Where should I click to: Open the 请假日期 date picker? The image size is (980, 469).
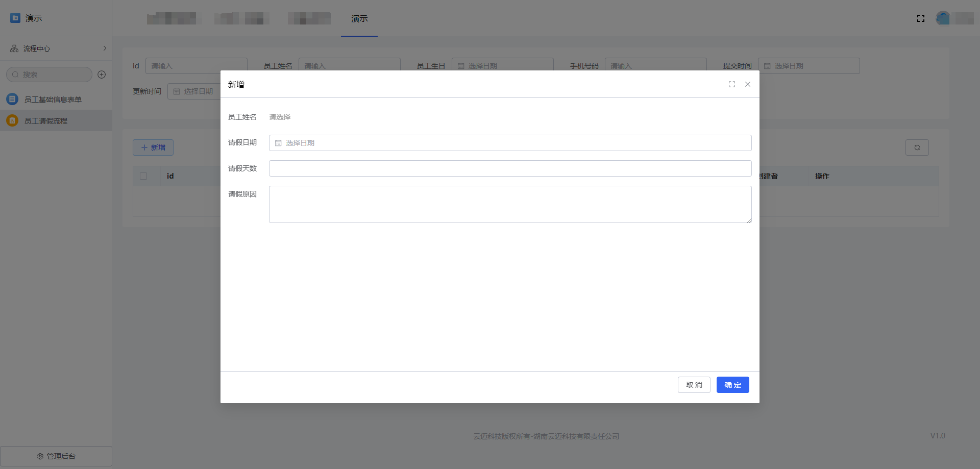click(509, 143)
